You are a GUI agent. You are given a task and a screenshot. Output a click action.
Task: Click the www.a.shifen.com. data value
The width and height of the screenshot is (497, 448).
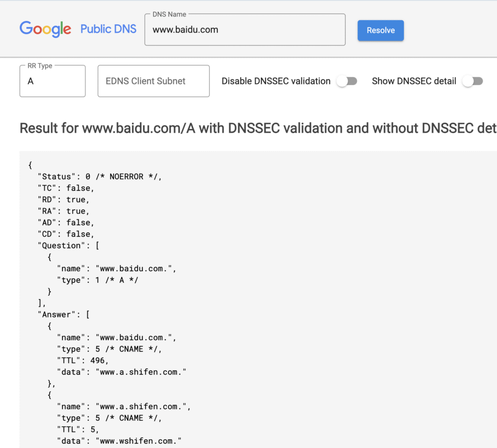point(141,372)
